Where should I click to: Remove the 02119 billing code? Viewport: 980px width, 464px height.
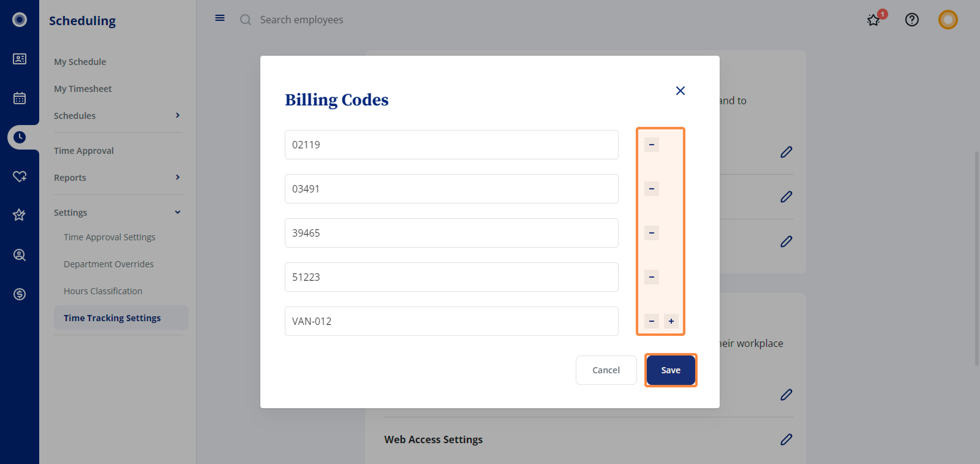651,145
